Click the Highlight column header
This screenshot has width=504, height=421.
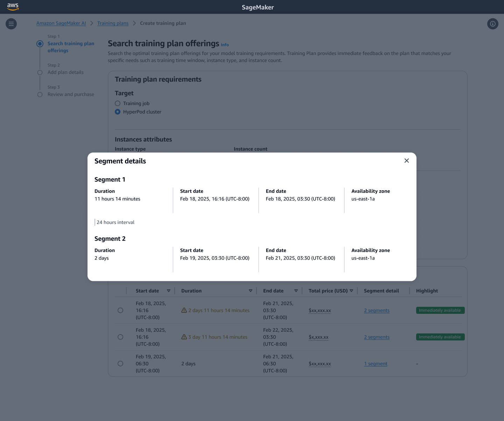tap(427, 291)
